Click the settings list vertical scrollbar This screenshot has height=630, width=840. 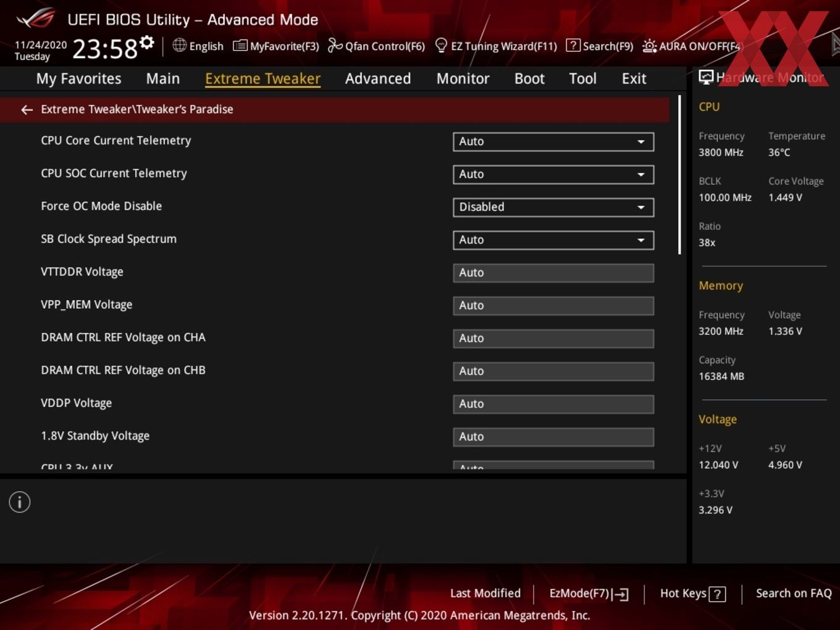click(x=679, y=175)
